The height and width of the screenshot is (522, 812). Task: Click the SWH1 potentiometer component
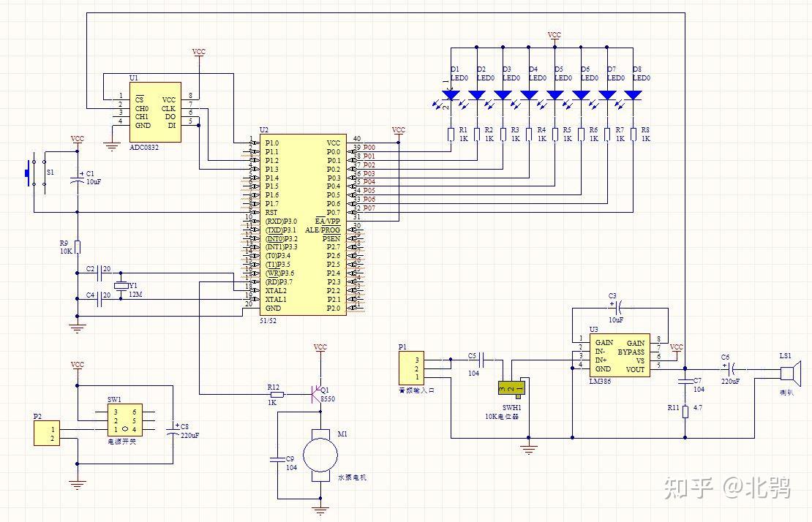tap(511, 388)
